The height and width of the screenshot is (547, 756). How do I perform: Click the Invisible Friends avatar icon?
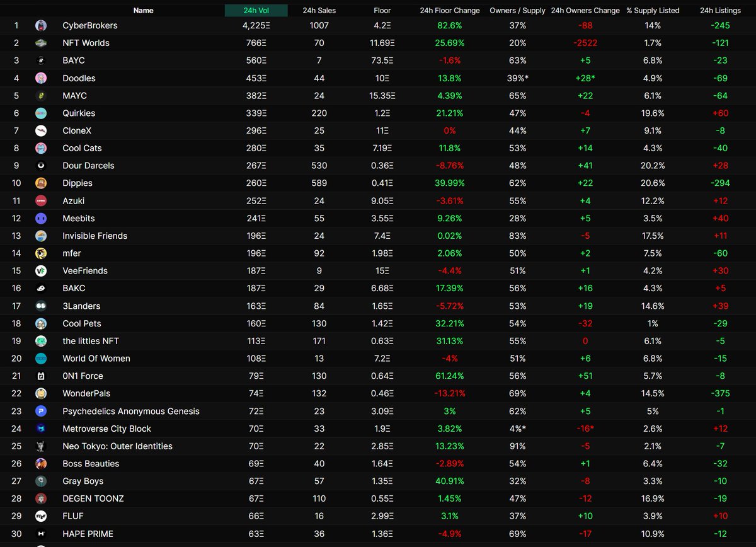(41, 236)
